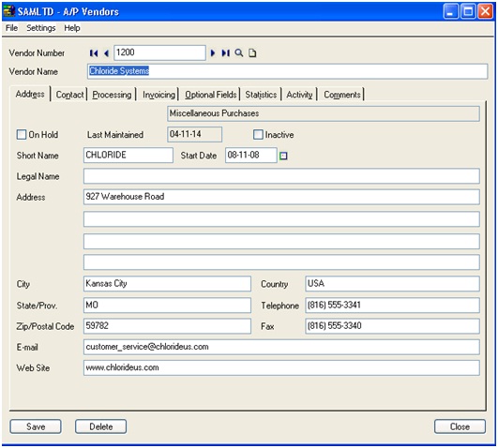Select the Address tab
The image size is (498, 448).
pyautogui.click(x=30, y=94)
